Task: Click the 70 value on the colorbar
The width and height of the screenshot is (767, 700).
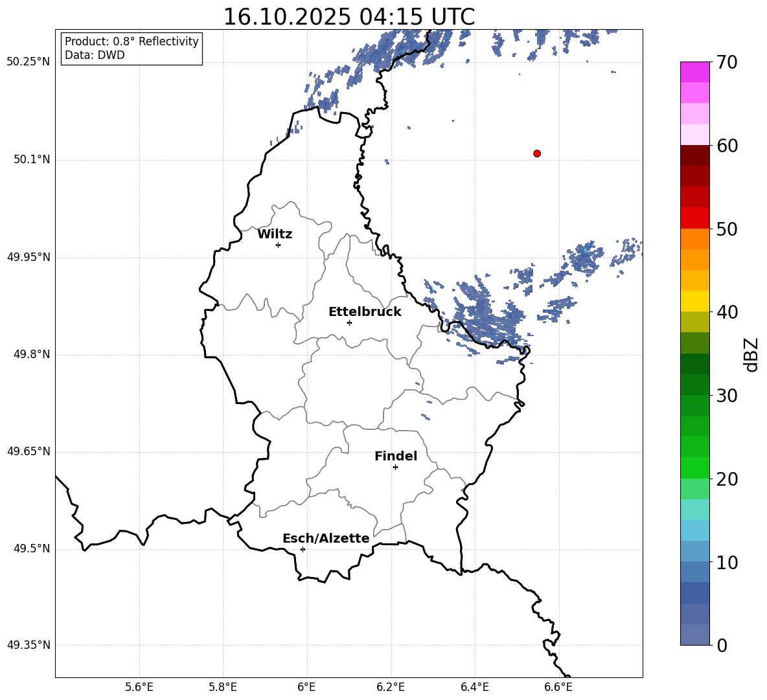Action: [x=727, y=63]
